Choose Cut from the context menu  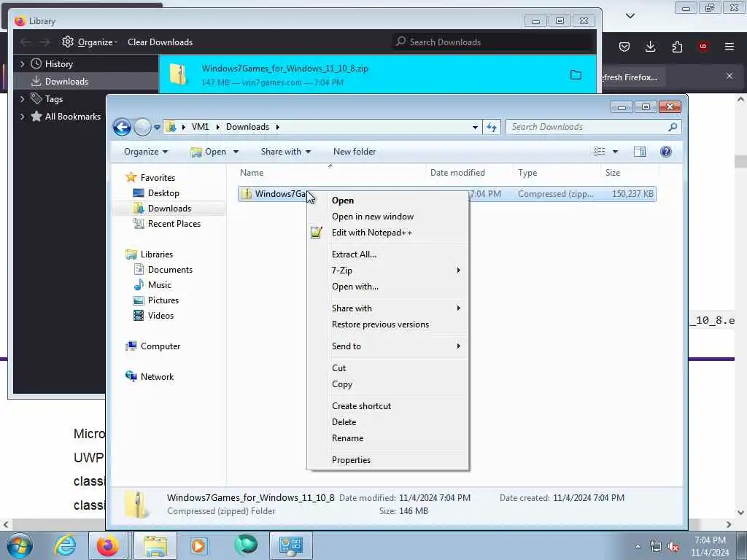[388, 368]
